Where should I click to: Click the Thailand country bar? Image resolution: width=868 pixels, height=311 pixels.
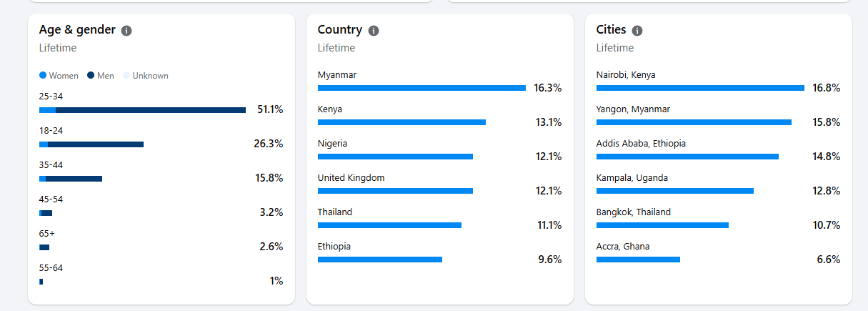pyautogui.click(x=389, y=225)
